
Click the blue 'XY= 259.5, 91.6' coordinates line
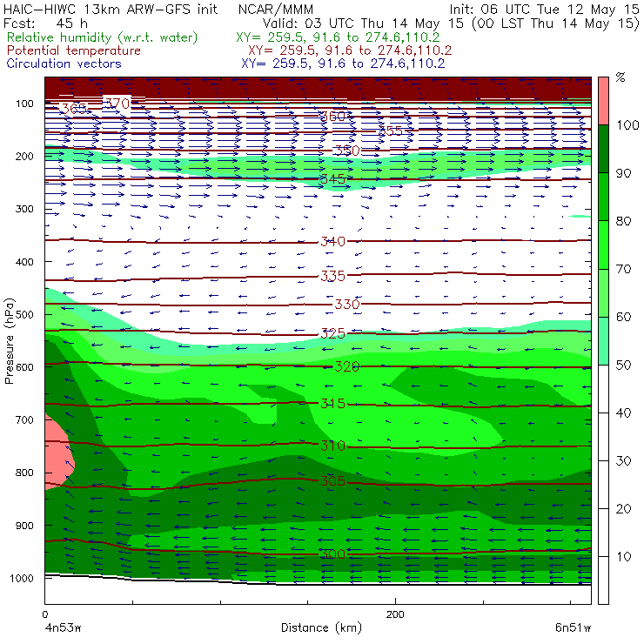point(343,64)
